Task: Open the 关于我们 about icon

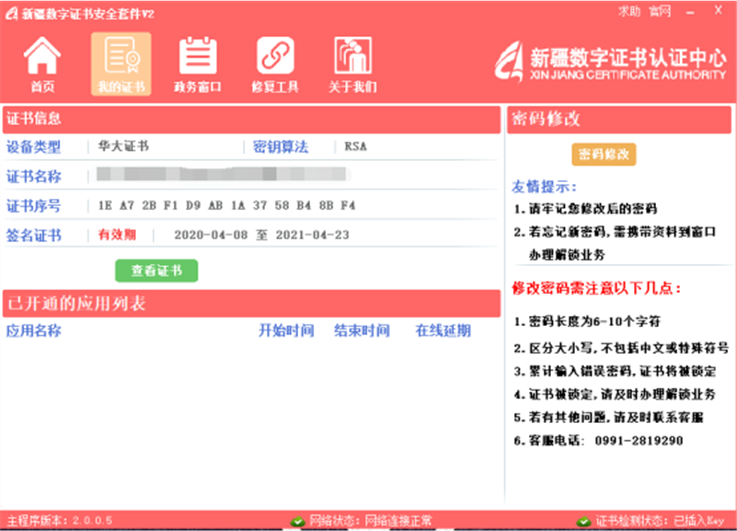Action: click(x=352, y=56)
